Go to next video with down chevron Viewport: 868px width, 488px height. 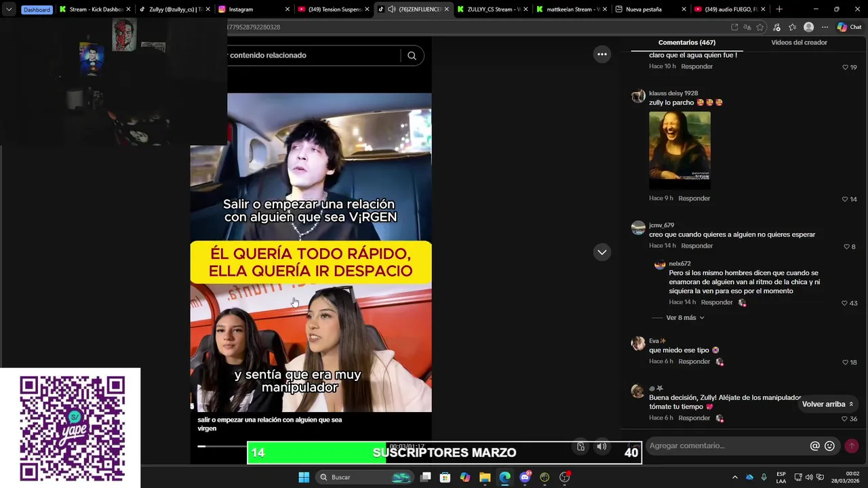click(x=601, y=252)
